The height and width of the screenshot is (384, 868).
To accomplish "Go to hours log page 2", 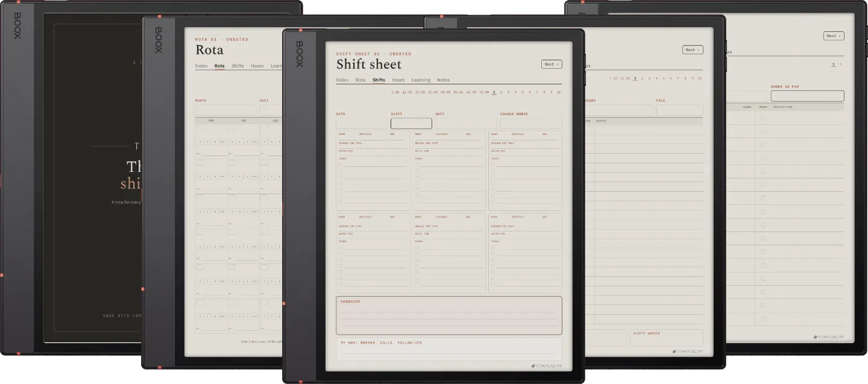I will [x=643, y=78].
